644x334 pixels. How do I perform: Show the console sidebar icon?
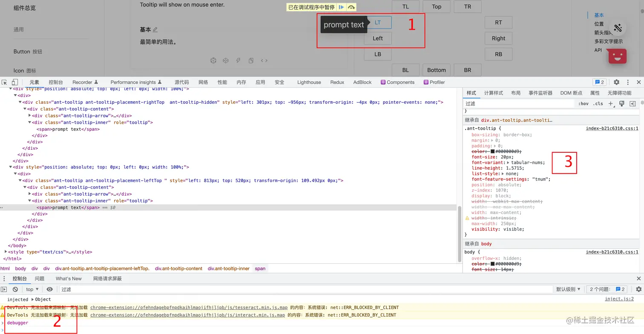[x=4, y=289]
